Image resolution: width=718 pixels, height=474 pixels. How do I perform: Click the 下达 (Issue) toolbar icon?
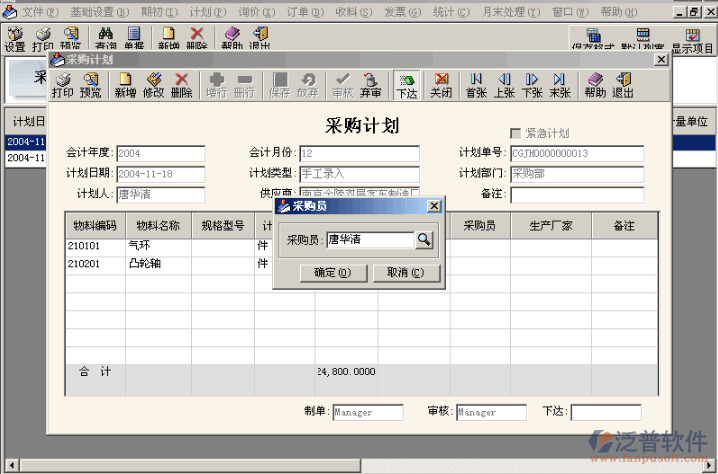406,85
